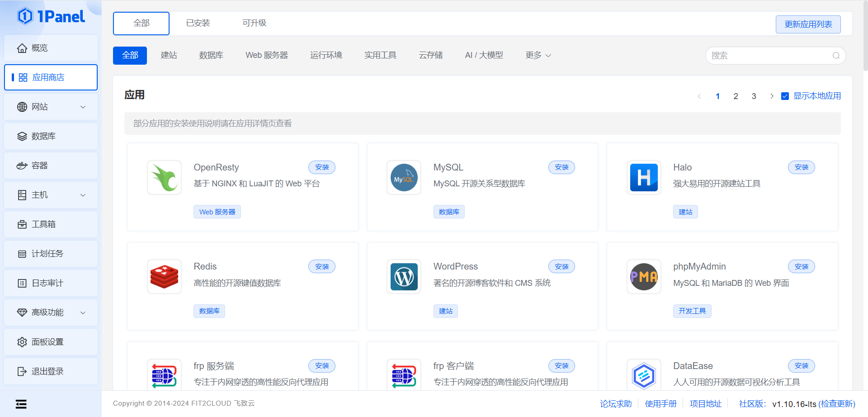
Task: Go to page 2 of apps
Action: tap(736, 96)
